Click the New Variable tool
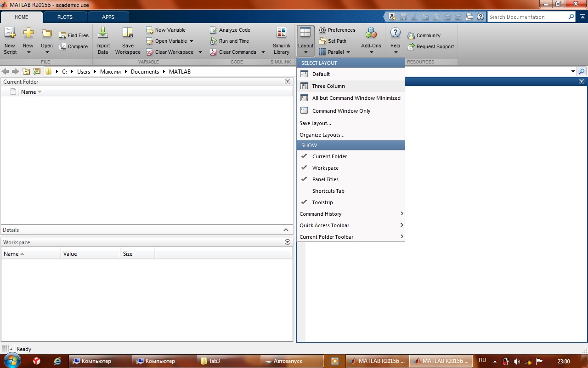This screenshot has height=368, width=588. point(166,30)
